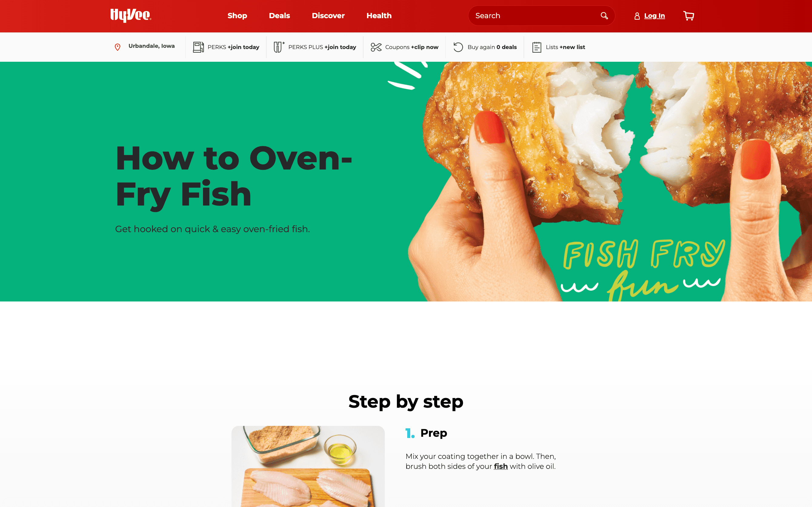Click the search magnifier icon
The image size is (812, 507).
[604, 16]
